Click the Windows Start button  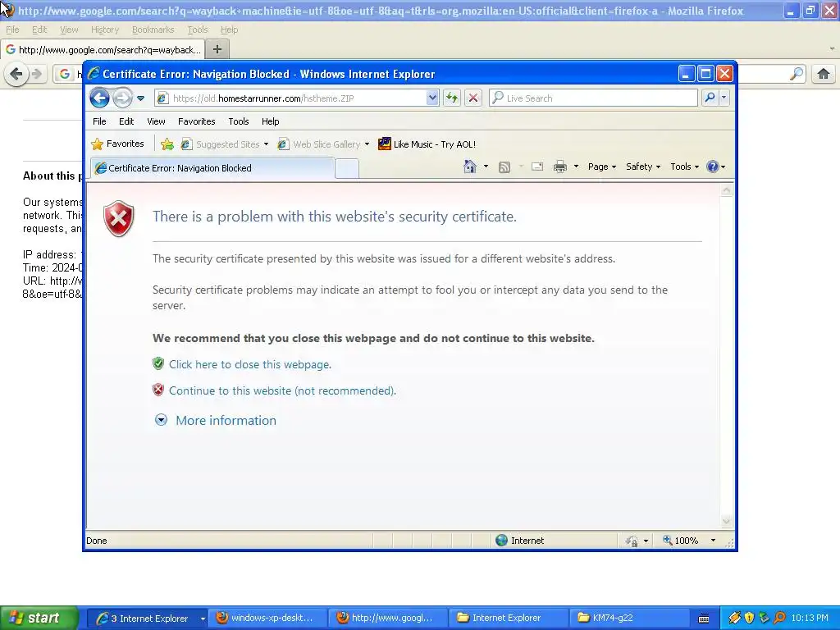[x=39, y=618]
